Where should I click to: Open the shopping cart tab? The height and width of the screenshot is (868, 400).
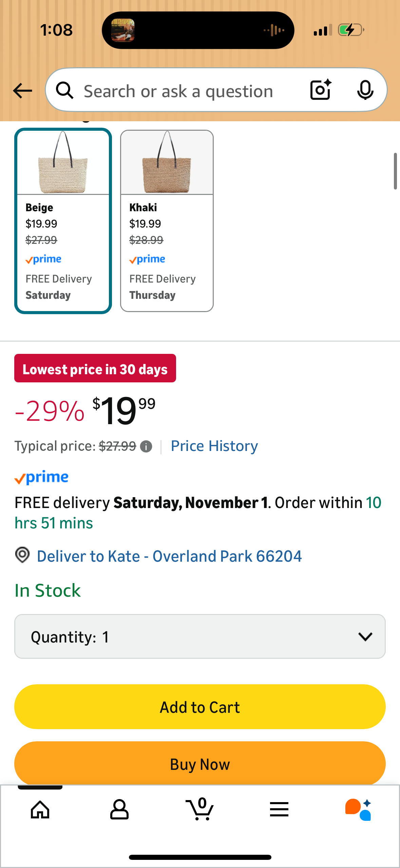click(x=200, y=810)
